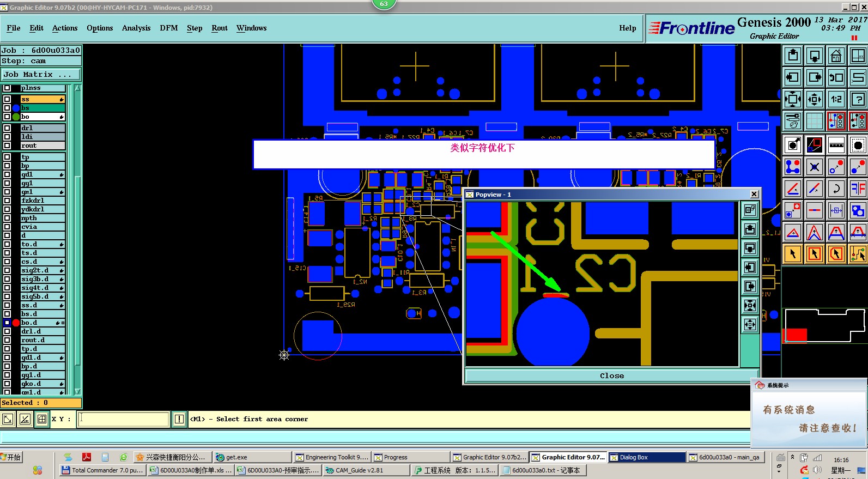Click the pan up arrow icon in tool panel

pyautogui.click(x=793, y=56)
